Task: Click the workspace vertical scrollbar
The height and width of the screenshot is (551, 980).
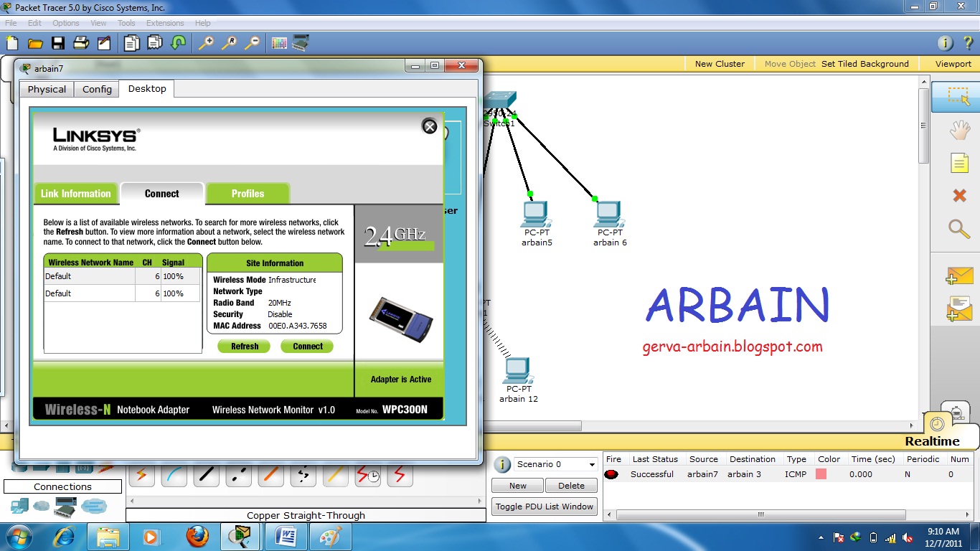Action: [925, 126]
